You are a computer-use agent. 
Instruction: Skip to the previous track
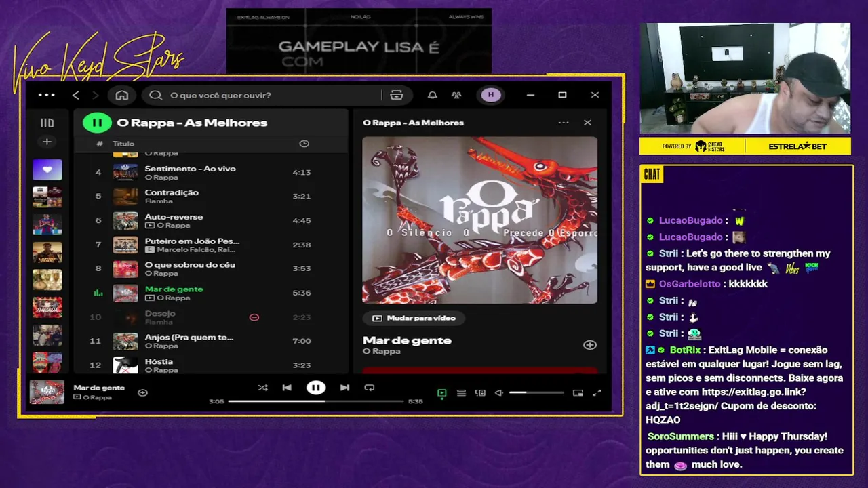pos(287,388)
